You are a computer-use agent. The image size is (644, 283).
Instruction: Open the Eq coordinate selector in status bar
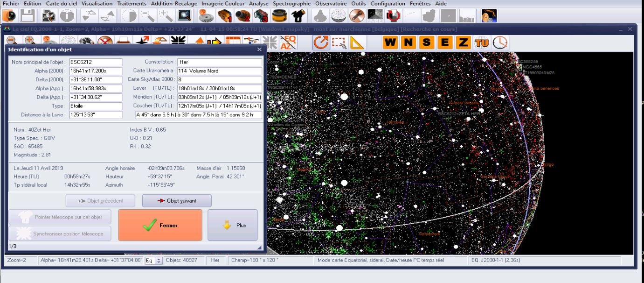[x=153, y=261]
